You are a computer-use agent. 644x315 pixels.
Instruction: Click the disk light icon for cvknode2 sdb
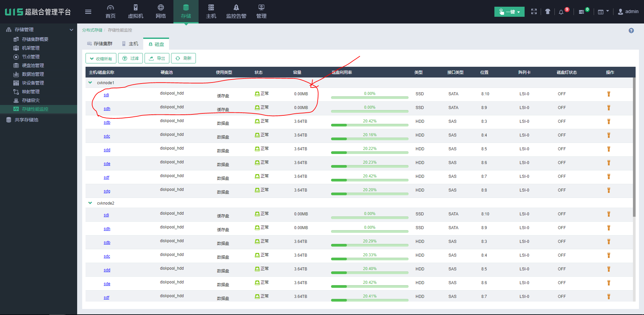[x=608, y=242]
